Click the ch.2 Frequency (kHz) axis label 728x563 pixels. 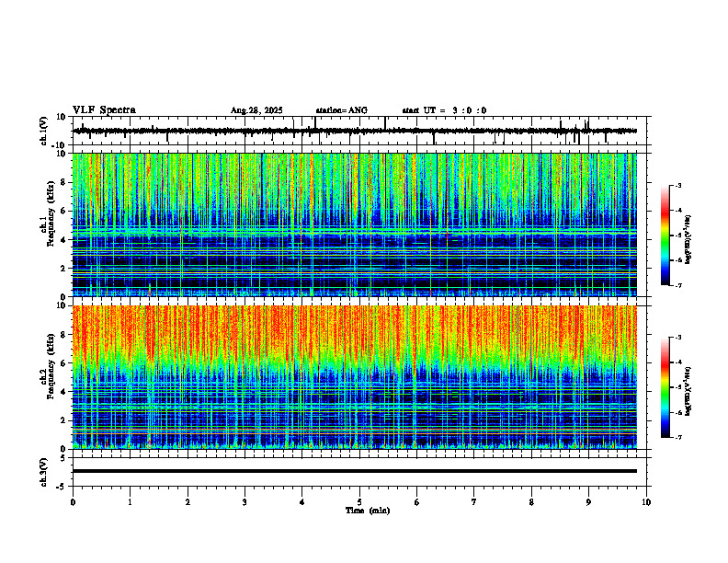(47, 365)
